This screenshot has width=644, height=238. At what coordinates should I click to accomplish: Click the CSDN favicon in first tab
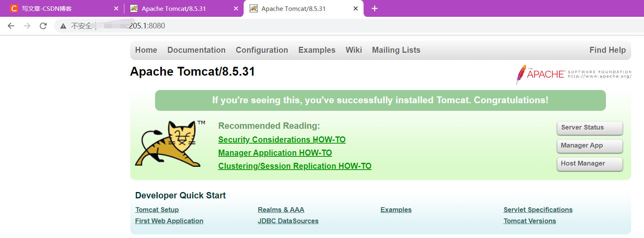coord(14,8)
